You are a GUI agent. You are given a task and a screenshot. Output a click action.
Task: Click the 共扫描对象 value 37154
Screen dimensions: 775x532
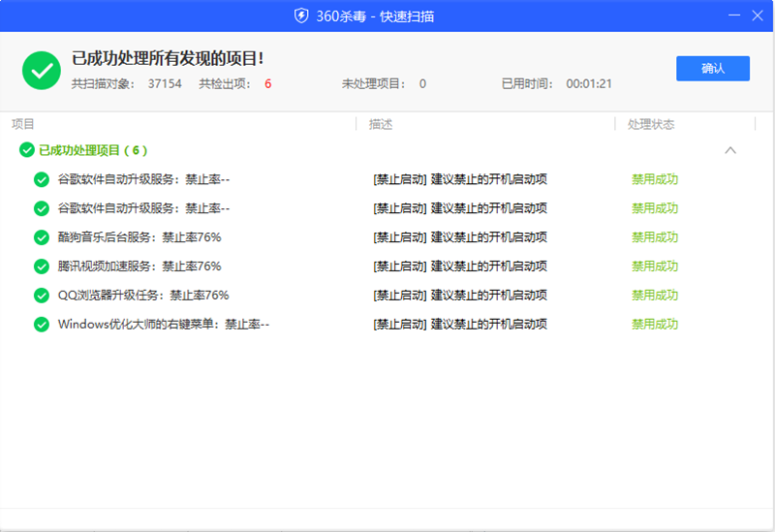click(x=165, y=83)
